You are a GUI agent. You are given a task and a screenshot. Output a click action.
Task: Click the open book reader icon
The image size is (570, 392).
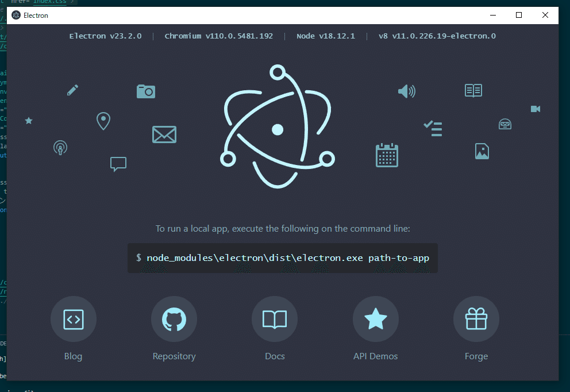[473, 91]
